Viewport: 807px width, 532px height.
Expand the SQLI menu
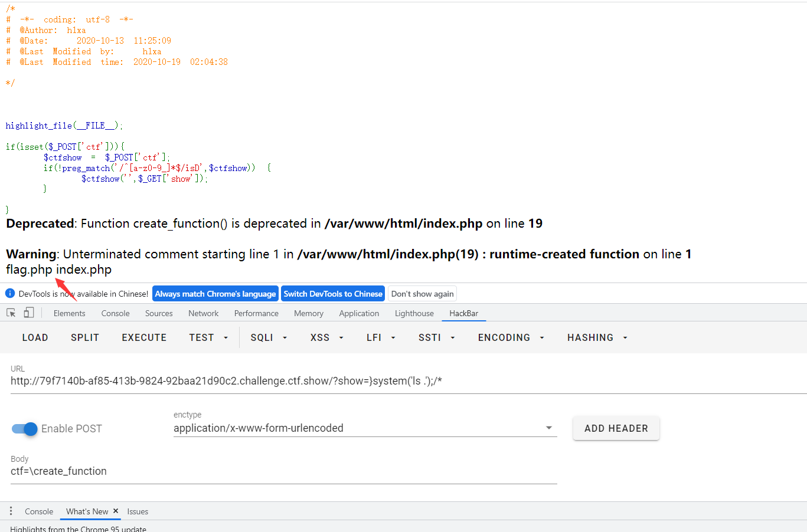point(269,337)
